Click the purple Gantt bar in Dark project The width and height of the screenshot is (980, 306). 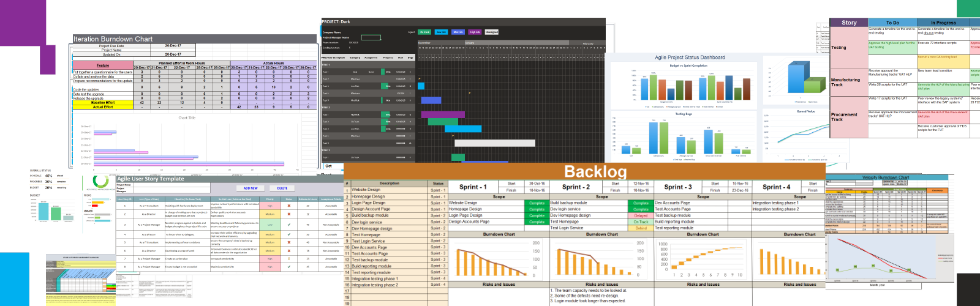(442, 114)
